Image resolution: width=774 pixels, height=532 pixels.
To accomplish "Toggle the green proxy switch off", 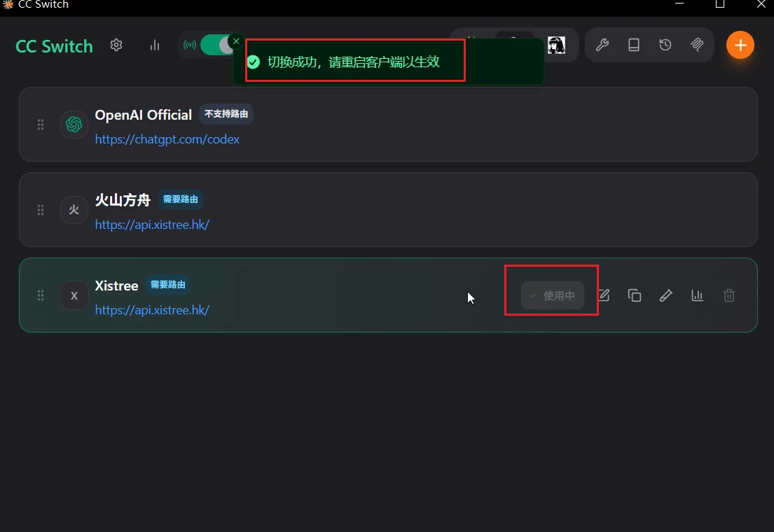I will [x=218, y=45].
